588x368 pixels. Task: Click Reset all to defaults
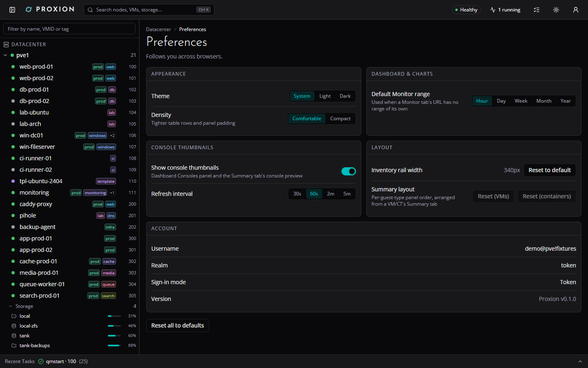(178, 325)
